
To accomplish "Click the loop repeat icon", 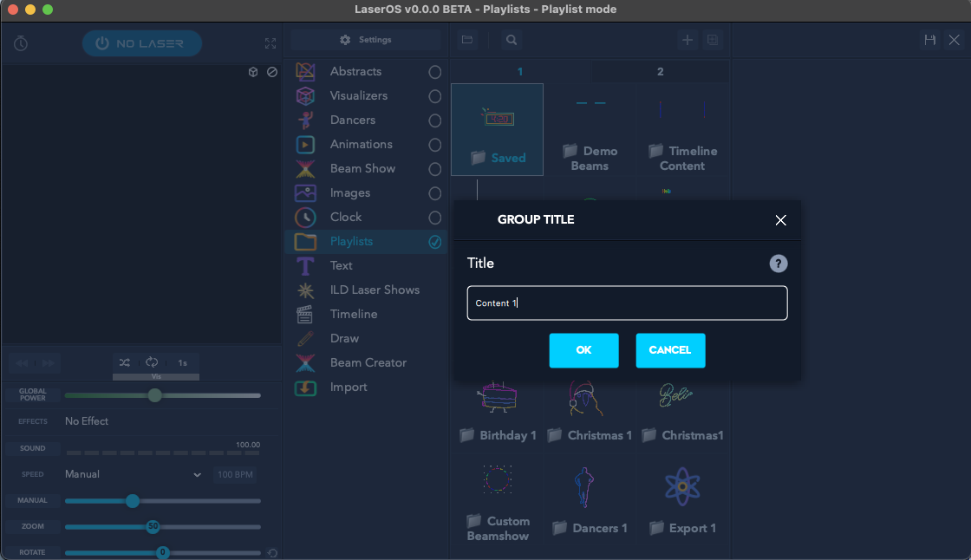I will 152,362.
